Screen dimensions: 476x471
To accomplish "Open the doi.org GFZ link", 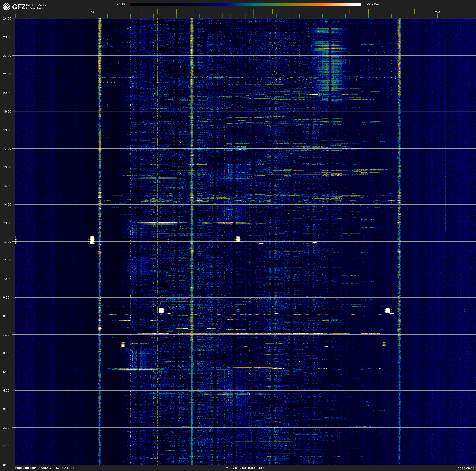I will [45, 468].
